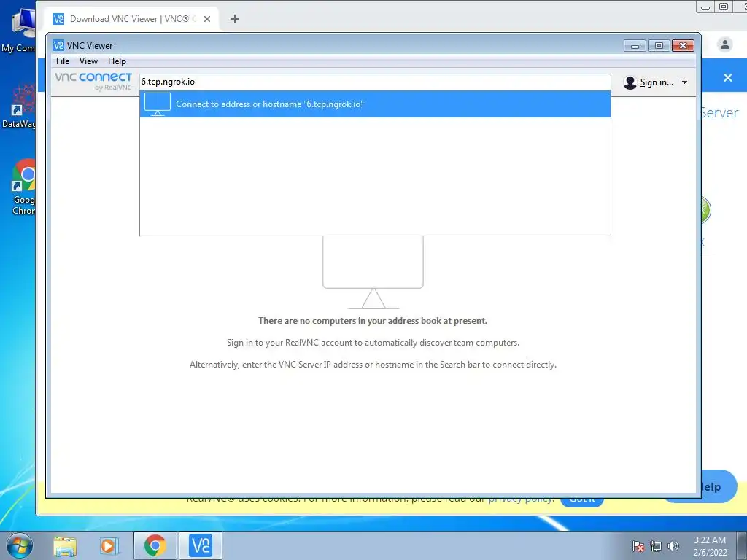The width and height of the screenshot is (747, 560).
Task: Click the VNC Viewer title bar icon
Action: [58, 45]
